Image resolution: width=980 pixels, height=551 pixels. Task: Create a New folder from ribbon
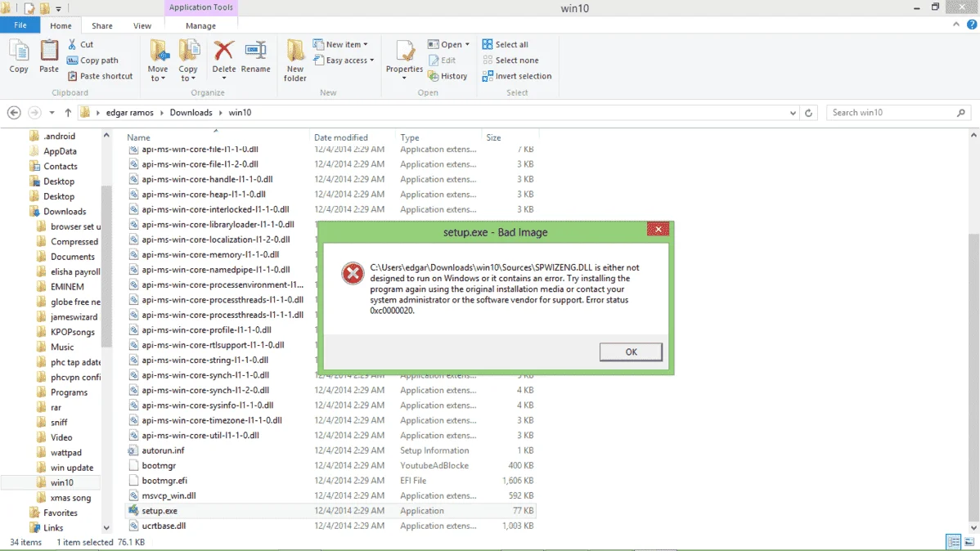coord(295,60)
